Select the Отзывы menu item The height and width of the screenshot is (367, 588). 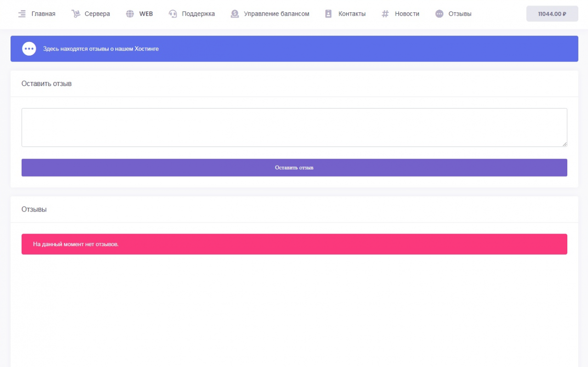(460, 14)
